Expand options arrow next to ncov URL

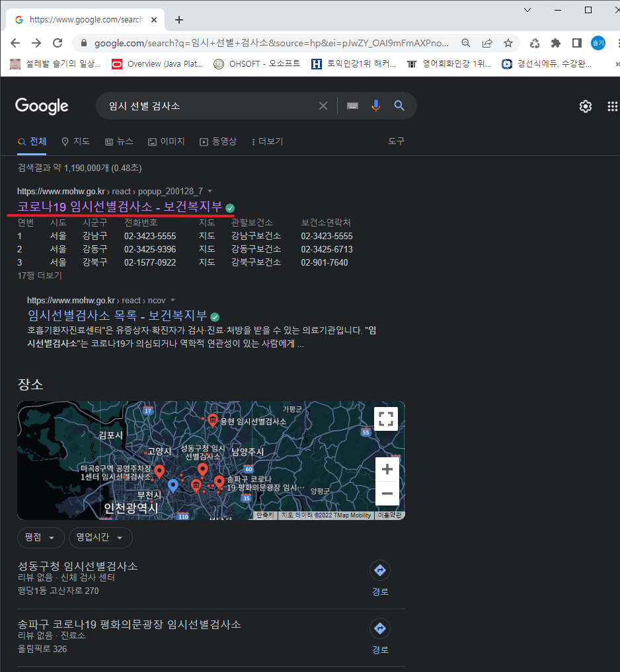173,301
